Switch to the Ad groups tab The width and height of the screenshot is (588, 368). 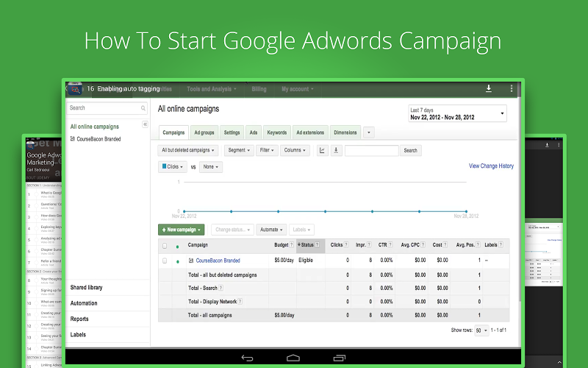pyautogui.click(x=204, y=132)
